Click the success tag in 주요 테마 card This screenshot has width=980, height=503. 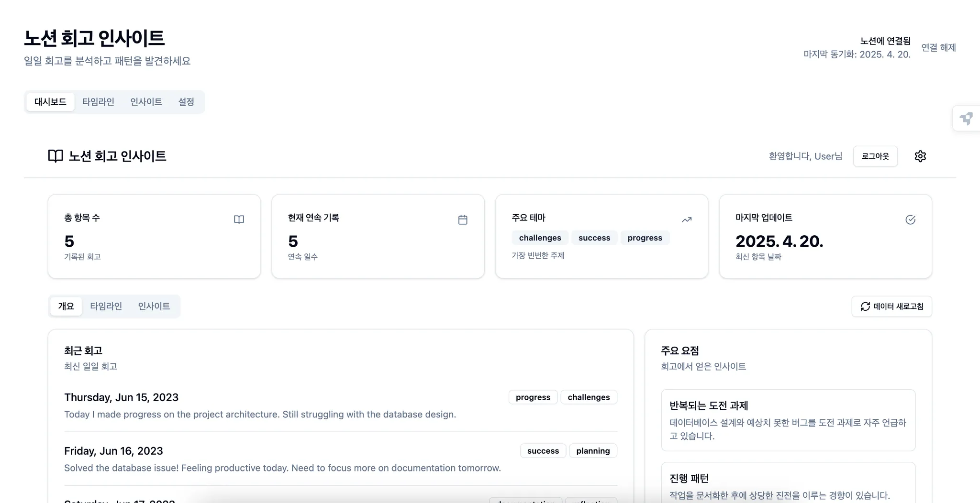coord(594,238)
